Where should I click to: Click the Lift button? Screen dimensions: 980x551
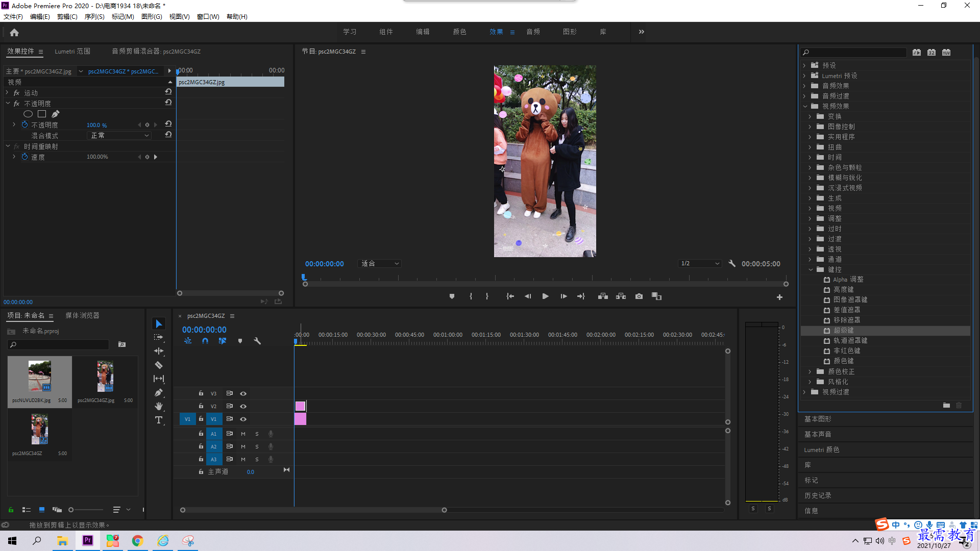pos(603,296)
